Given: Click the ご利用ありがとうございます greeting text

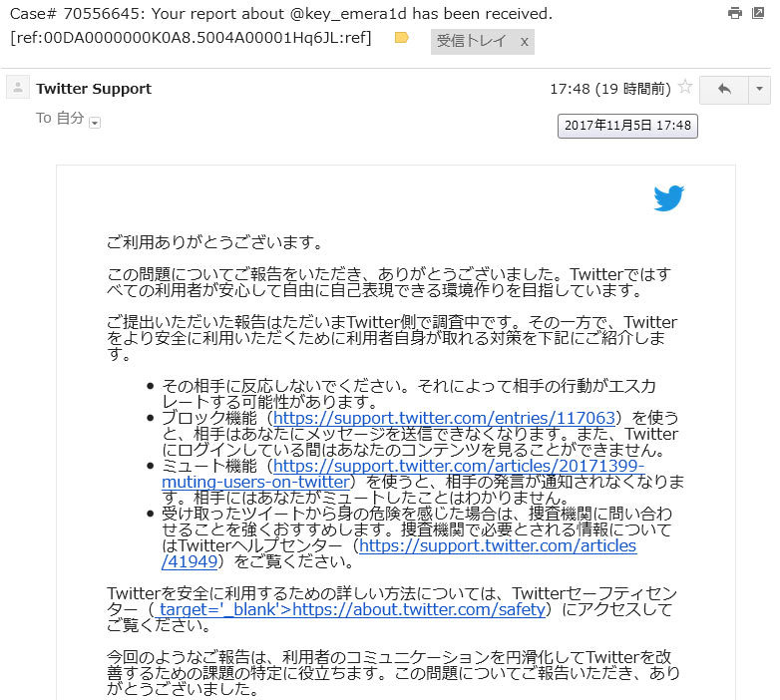Looking at the screenshot, I should tap(214, 242).
